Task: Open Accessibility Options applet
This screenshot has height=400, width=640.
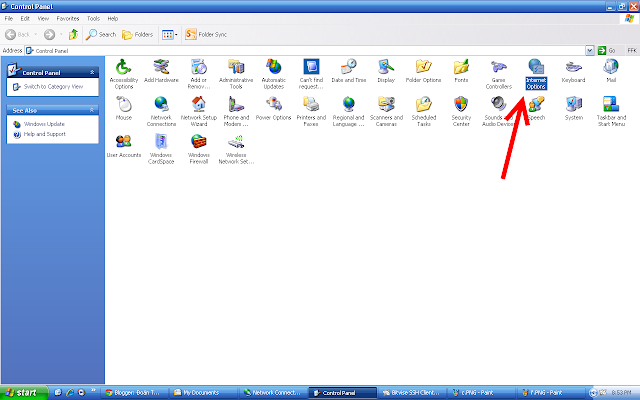Action: (124, 73)
